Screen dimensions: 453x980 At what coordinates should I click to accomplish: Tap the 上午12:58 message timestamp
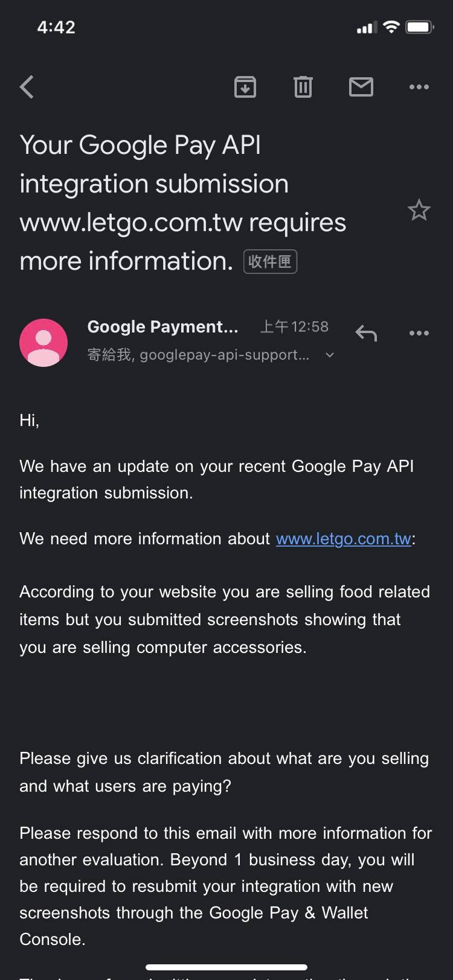pos(294,326)
